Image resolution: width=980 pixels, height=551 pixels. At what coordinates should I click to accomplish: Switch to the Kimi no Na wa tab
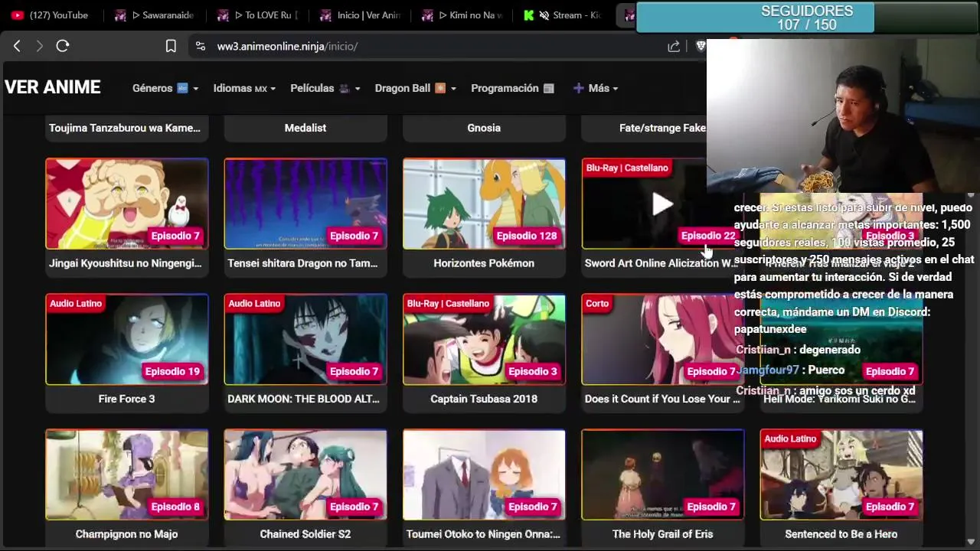[x=462, y=15]
